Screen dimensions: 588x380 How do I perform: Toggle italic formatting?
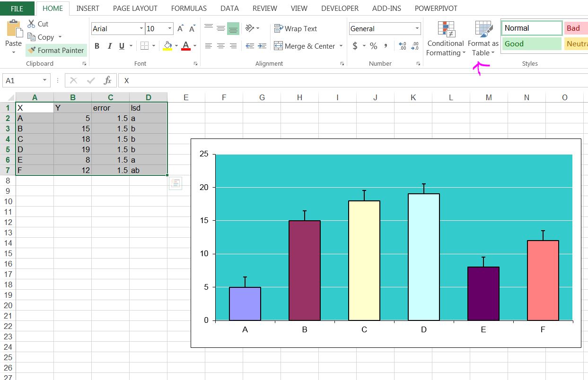110,46
